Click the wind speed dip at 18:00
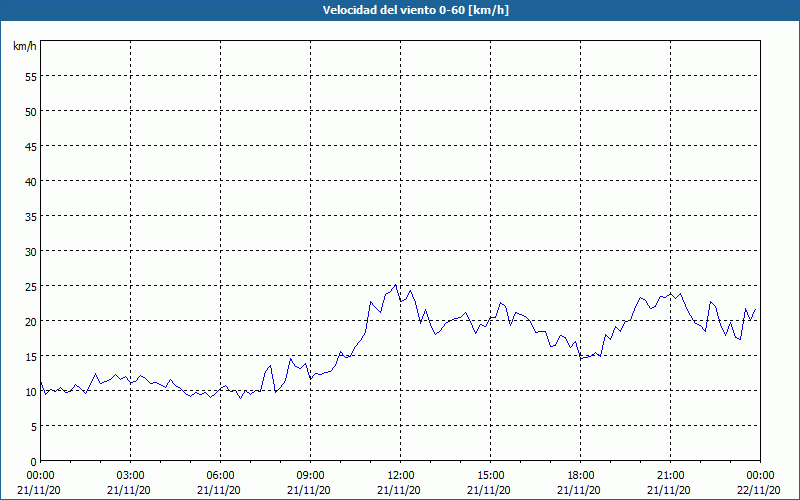 [581, 358]
